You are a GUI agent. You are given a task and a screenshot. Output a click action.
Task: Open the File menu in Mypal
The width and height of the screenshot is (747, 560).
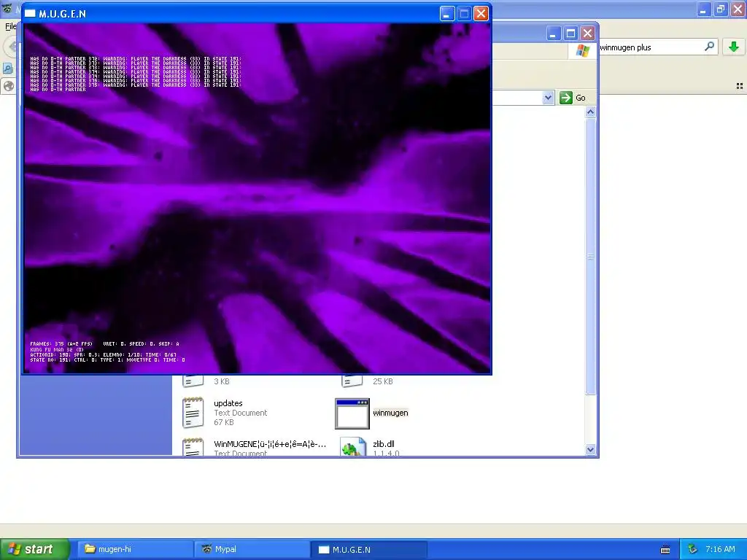point(10,26)
